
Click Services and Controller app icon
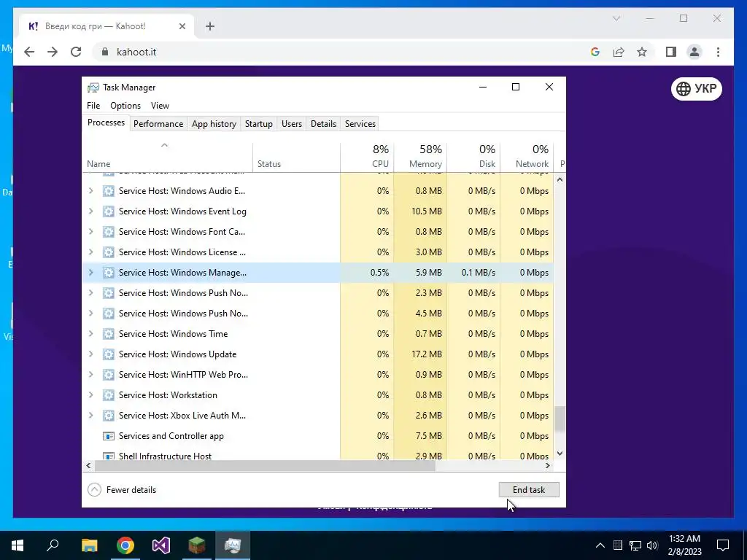coord(109,436)
